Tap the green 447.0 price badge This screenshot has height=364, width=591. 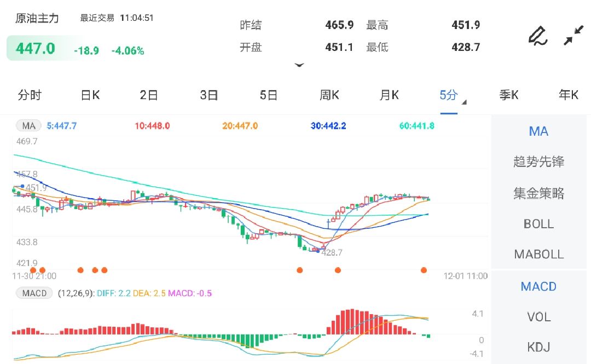pos(36,48)
